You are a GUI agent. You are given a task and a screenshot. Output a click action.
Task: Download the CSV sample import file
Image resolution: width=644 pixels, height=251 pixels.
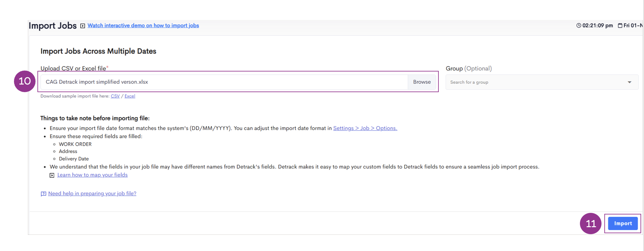point(115,96)
